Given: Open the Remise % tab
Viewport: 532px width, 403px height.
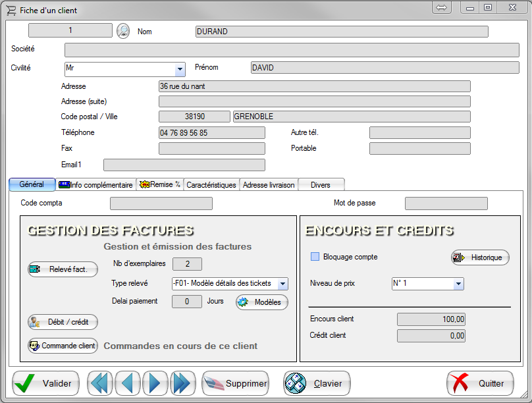Looking at the screenshot, I should 159,185.
